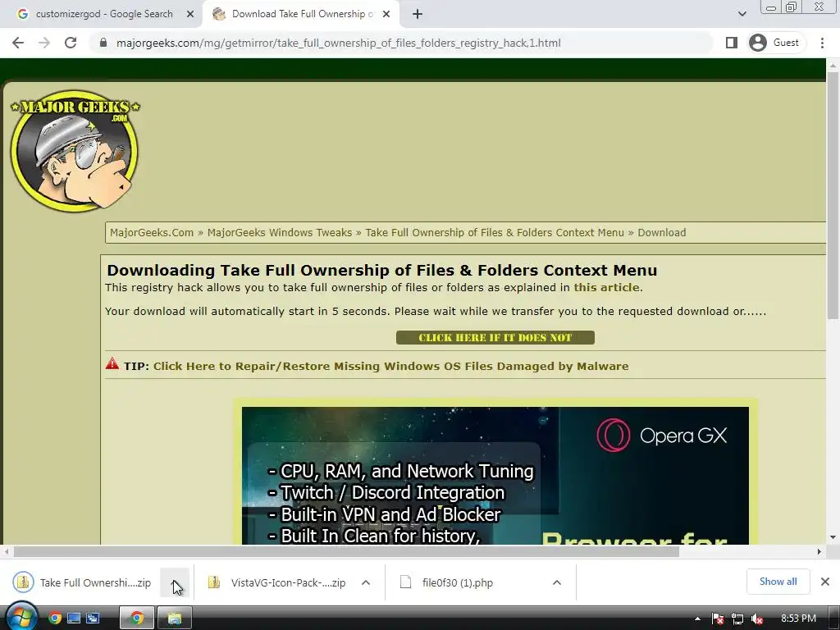840x630 pixels.
Task: Show hidden system tray icons
Action: pos(697,619)
